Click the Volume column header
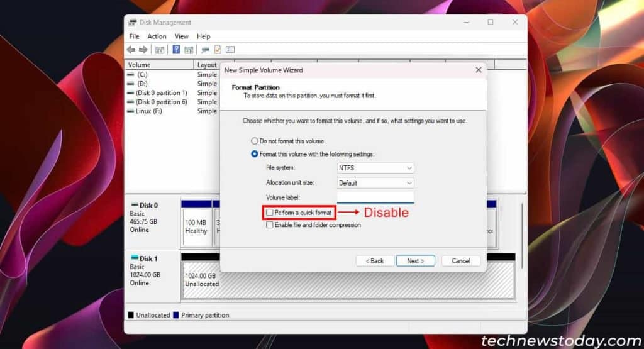 click(159, 65)
